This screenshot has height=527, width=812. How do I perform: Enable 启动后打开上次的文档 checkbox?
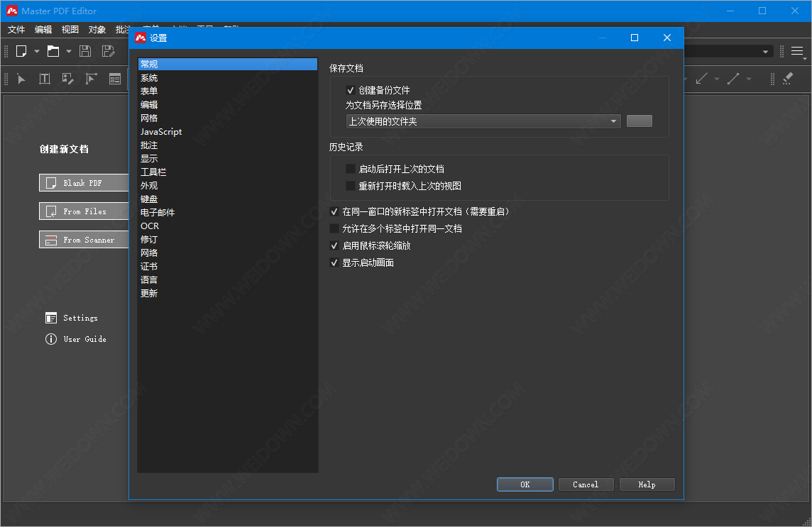[351, 169]
